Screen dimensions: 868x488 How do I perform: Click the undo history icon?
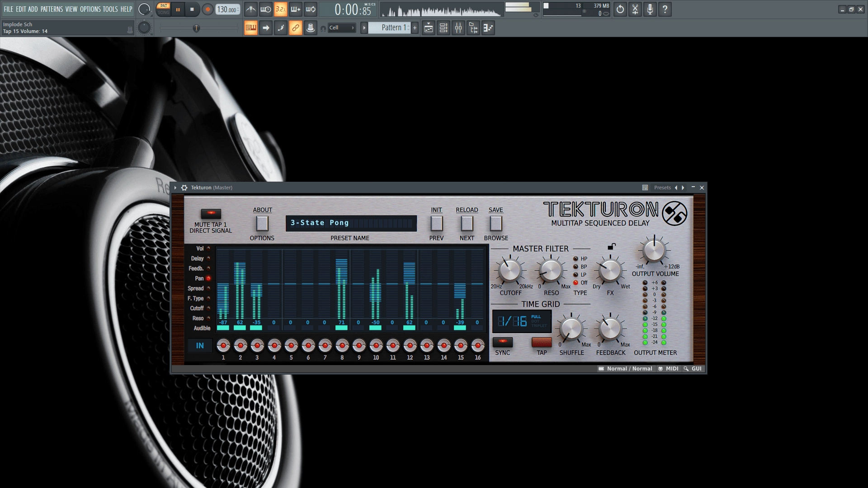(x=620, y=9)
